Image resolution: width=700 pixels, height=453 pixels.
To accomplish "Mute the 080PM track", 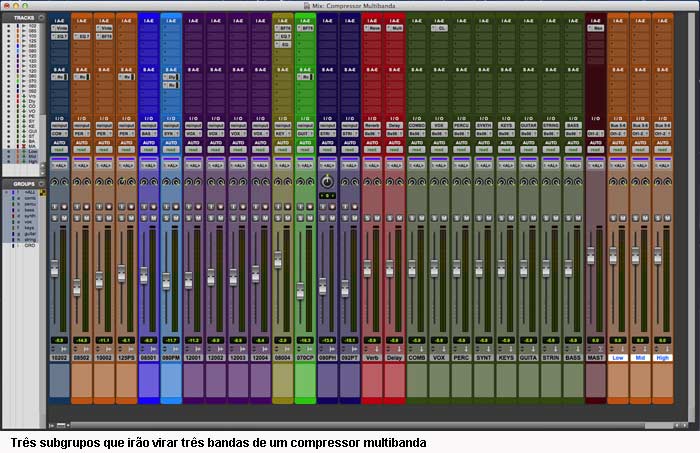I will tap(175, 218).
